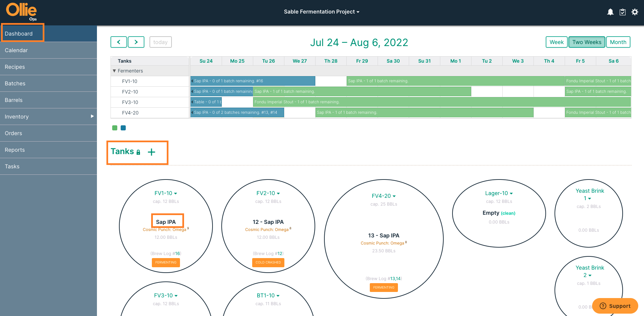
Task: Click the lock icon beside Tanks heading
Action: click(138, 152)
